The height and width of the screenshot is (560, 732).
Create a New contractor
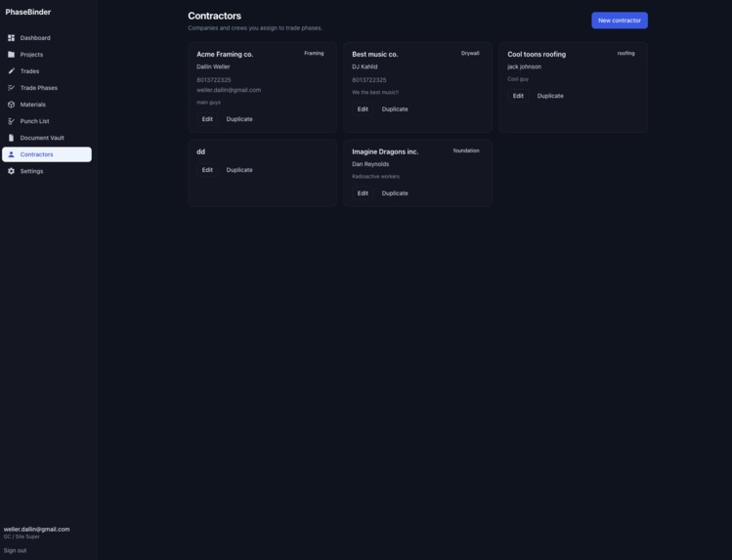(x=620, y=21)
